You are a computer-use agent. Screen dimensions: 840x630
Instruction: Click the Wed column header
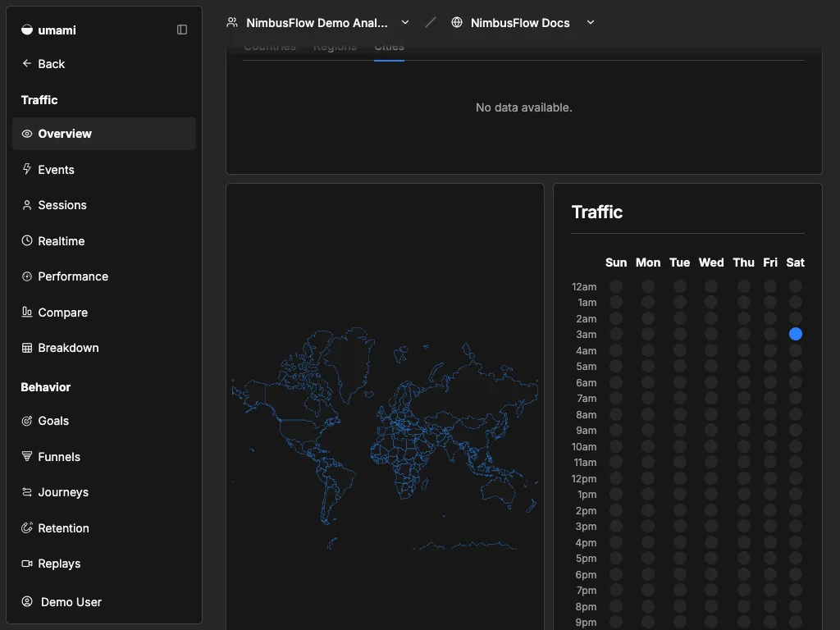711,262
